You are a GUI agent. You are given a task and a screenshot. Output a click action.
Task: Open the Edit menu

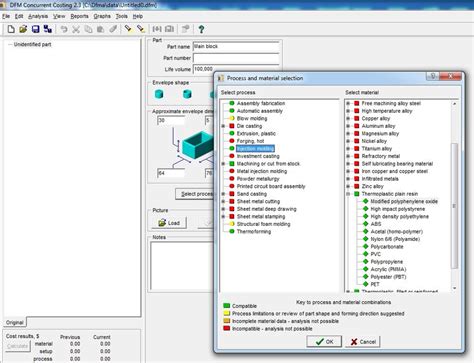[x=19, y=16]
